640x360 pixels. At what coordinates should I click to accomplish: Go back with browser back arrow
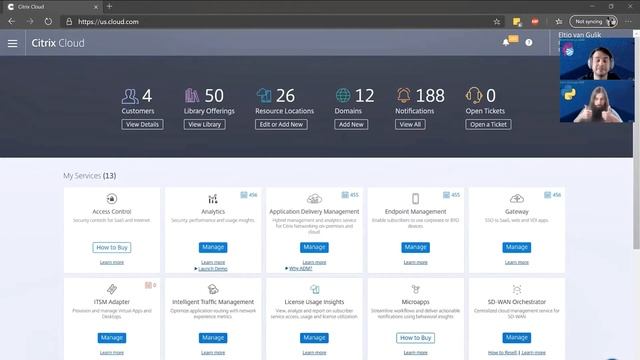click(x=11, y=21)
